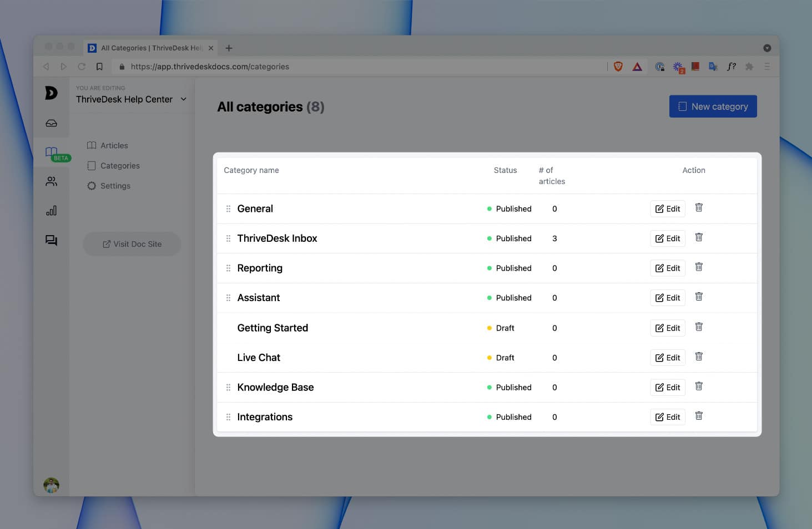The image size is (812, 529).
Task: Click the Status column header
Action: 505,170
